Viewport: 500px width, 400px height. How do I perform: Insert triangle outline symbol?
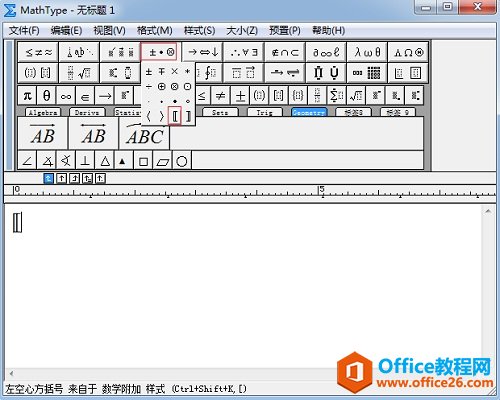click(x=105, y=161)
